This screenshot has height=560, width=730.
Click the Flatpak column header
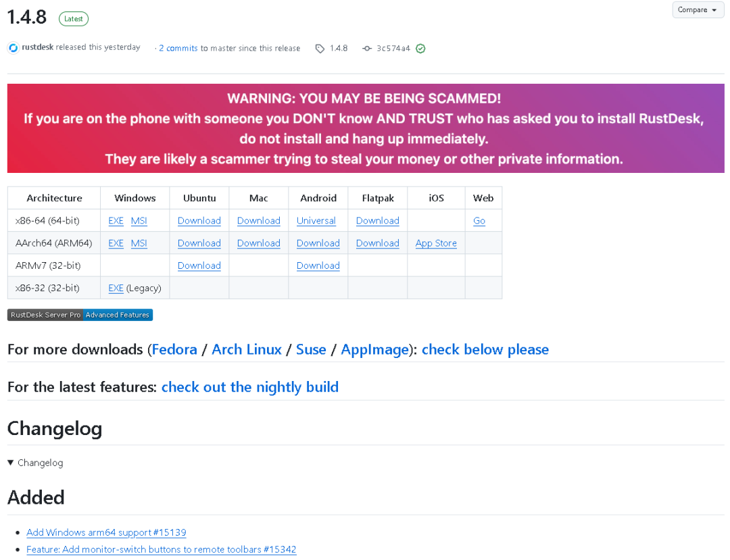tap(378, 198)
